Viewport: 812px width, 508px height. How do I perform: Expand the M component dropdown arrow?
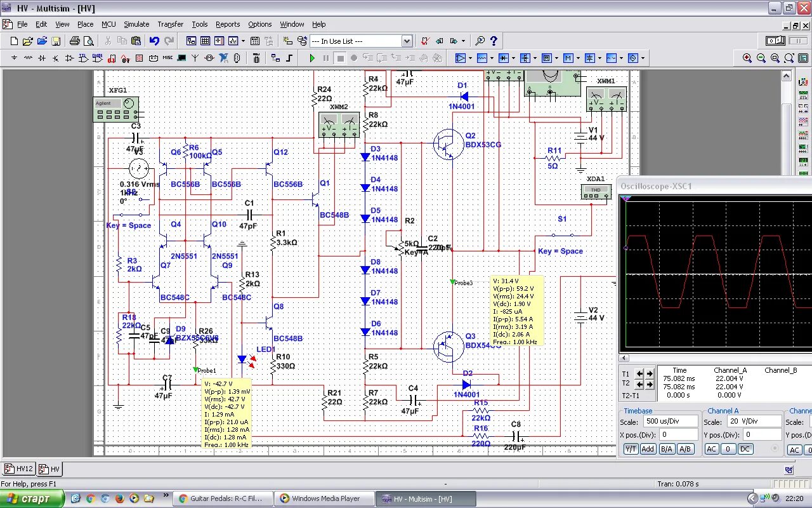pos(577,58)
